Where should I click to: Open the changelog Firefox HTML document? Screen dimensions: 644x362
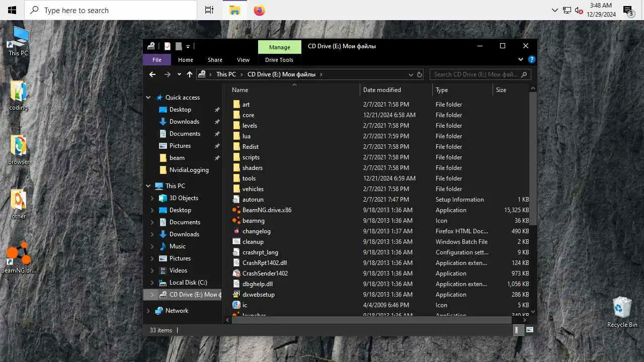point(236,231)
